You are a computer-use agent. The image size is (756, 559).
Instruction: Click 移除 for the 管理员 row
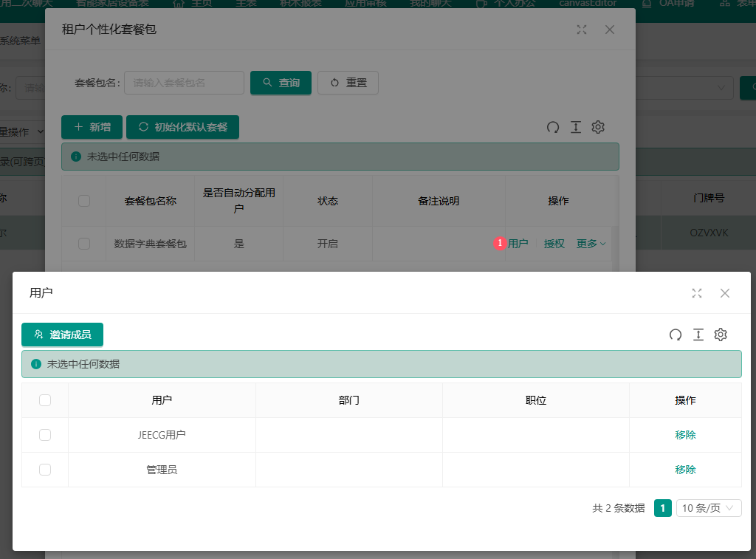coord(685,470)
